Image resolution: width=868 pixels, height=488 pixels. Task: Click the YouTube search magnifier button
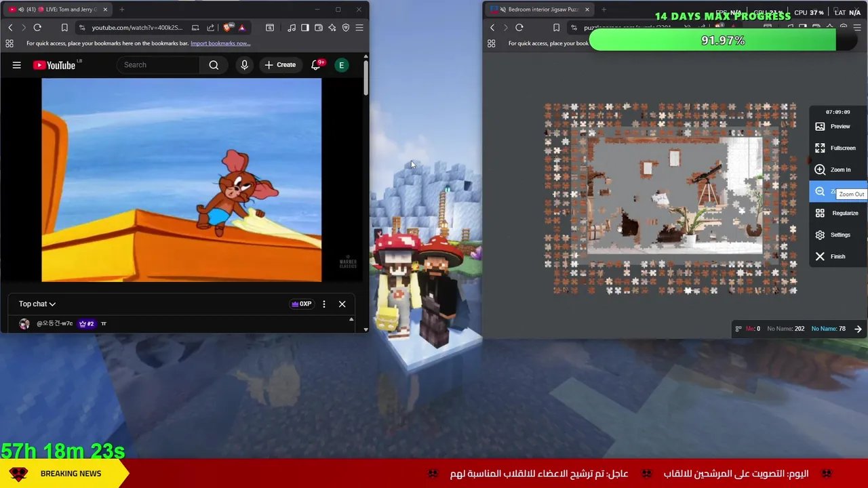(214, 65)
